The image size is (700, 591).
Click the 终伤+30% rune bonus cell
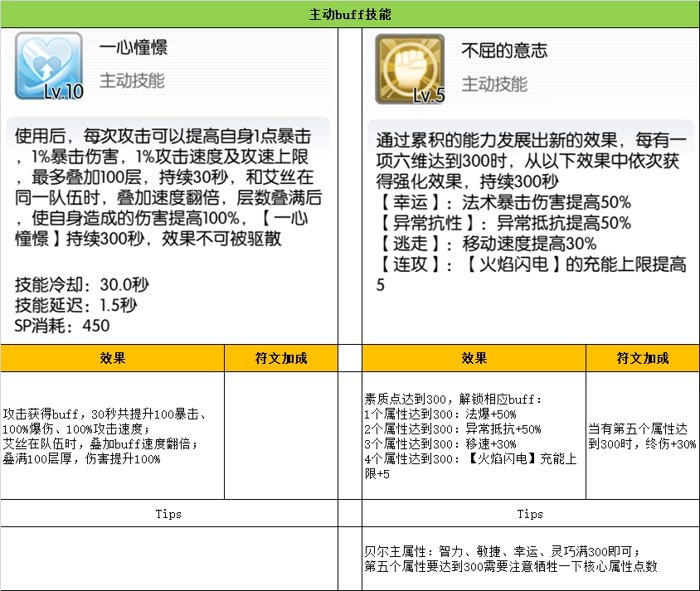pos(642,436)
